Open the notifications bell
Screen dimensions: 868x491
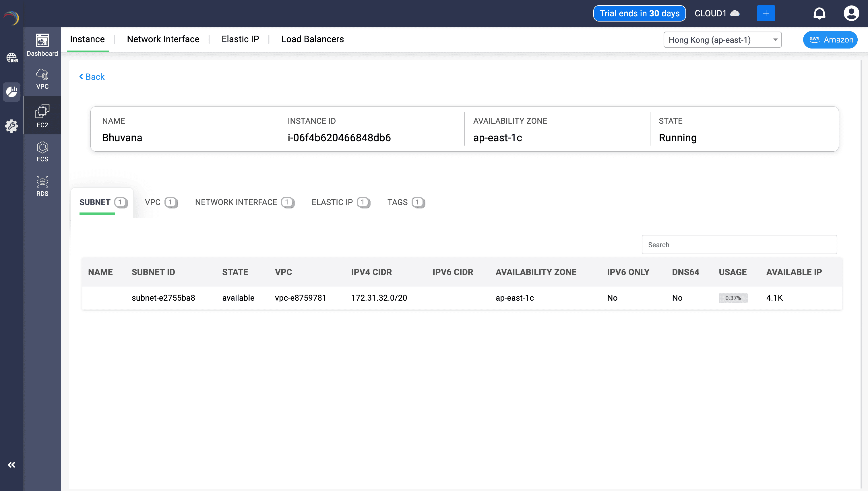click(819, 13)
